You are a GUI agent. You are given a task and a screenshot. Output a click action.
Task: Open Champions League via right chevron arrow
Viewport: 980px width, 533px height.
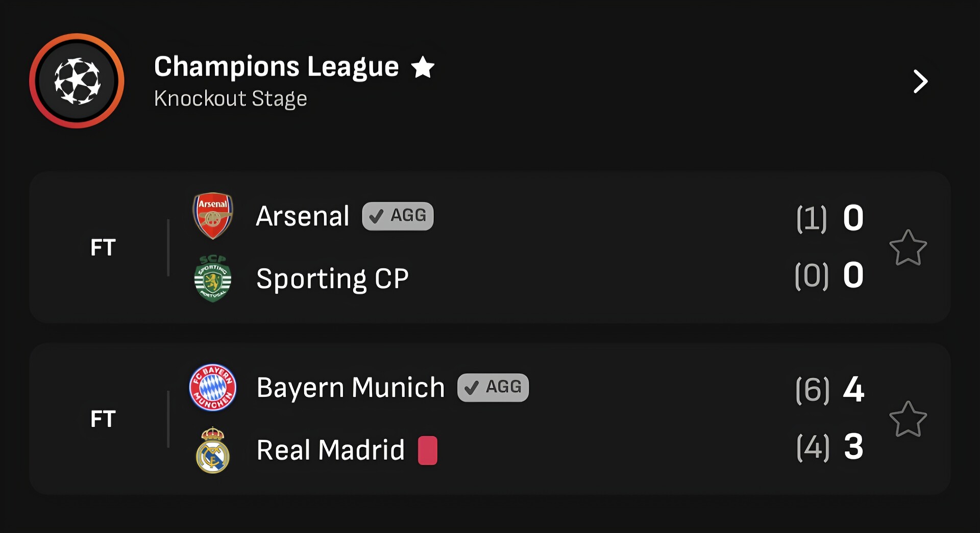coord(920,82)
